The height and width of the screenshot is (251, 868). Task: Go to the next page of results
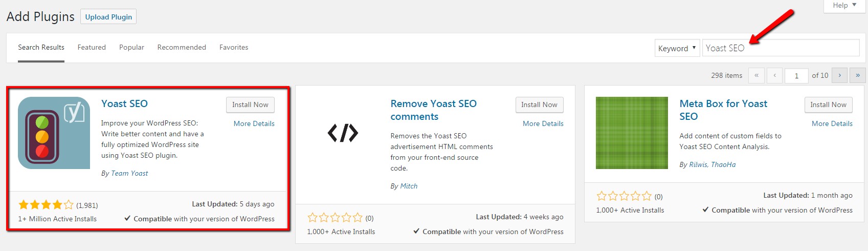tap(839, 75)
